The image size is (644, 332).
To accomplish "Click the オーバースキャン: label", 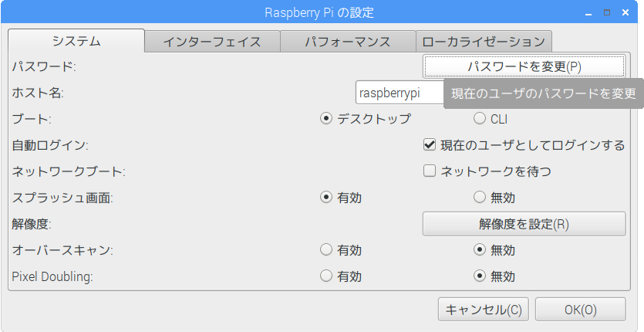I will click(62, 249).
